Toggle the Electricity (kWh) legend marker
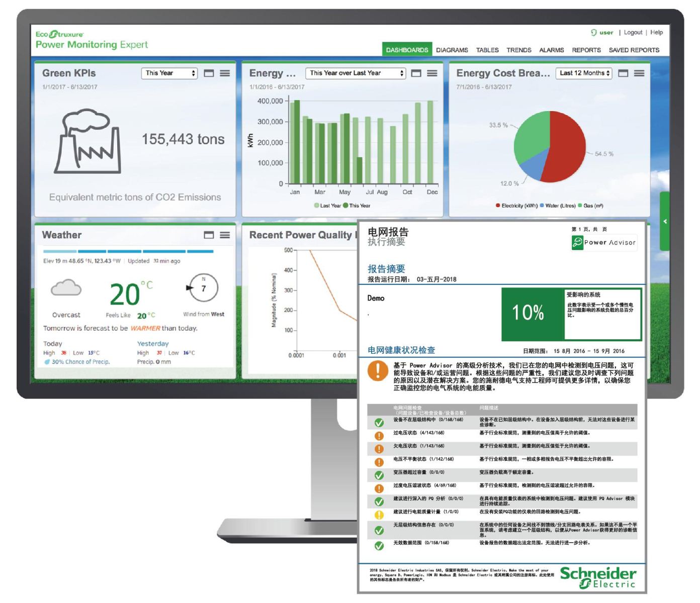700x603 pixels. [x=498, y=206]
